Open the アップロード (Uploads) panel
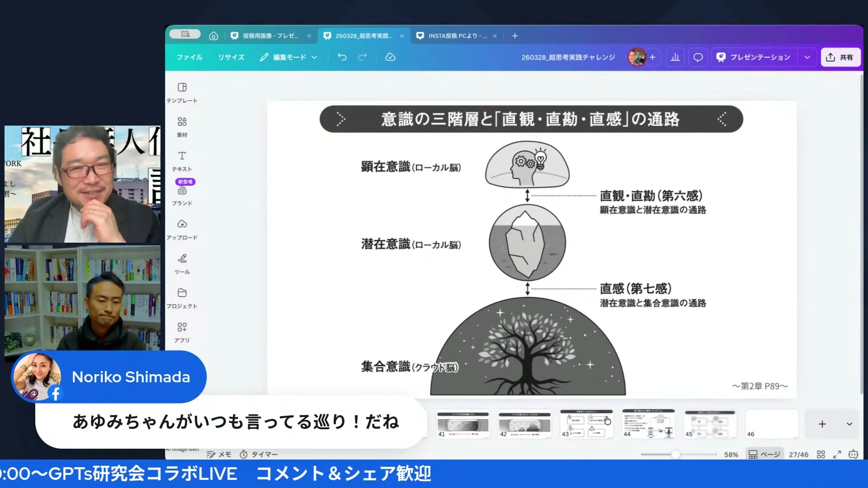 pyautogui.click(x=182, y=228)
